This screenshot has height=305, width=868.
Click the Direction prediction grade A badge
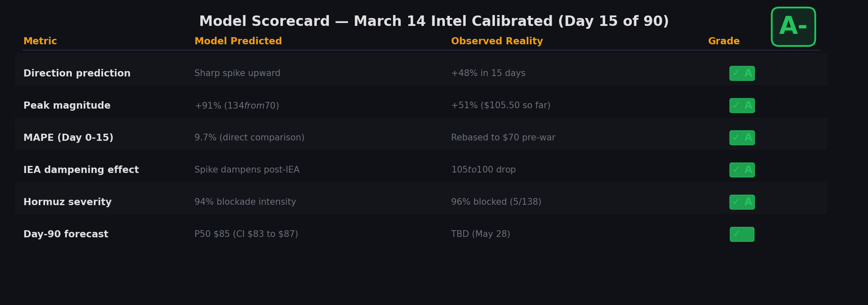742,74
